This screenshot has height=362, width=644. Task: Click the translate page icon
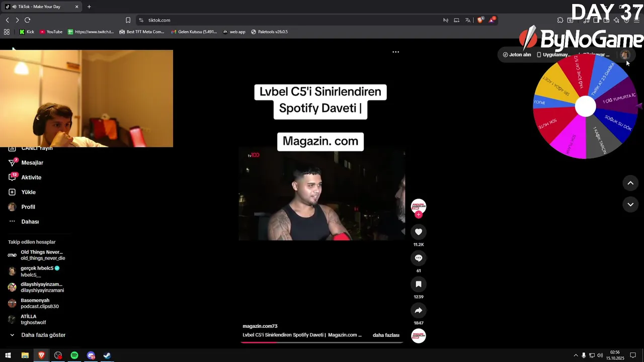(x=468, y=20)
